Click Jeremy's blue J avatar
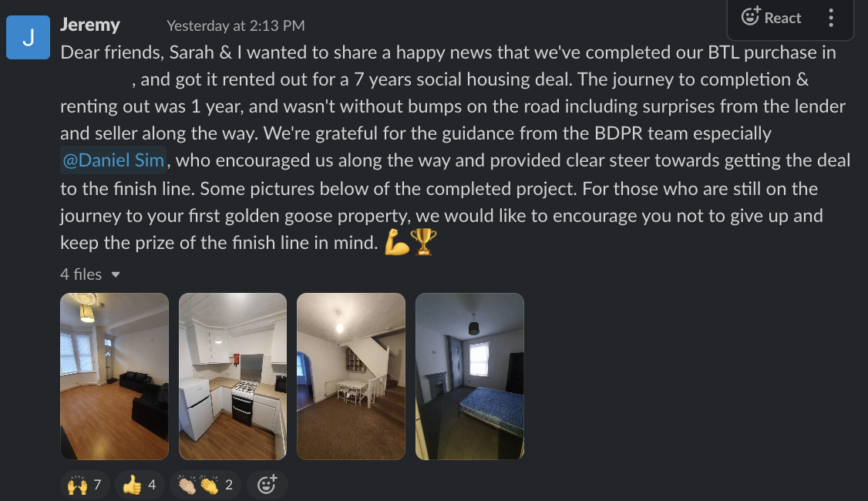The height and width of the screenshot is (501, 868). (29, 37)
